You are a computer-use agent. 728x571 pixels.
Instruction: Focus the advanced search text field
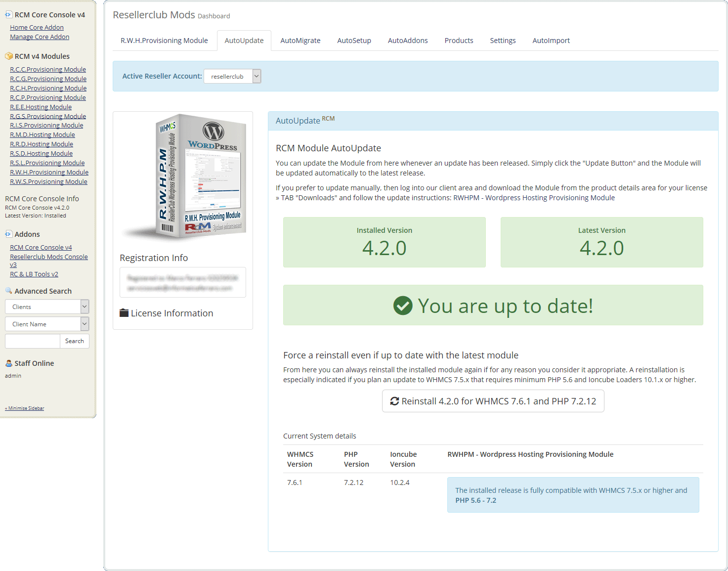33,341
